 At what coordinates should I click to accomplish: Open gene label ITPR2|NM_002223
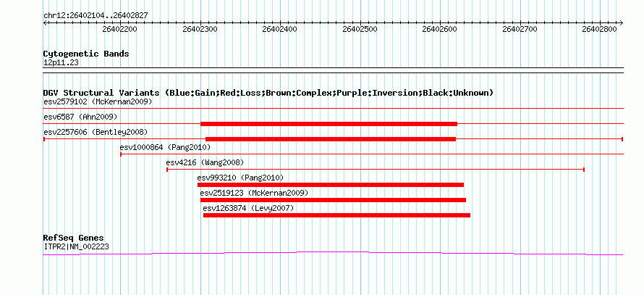[x=76, y=247]
